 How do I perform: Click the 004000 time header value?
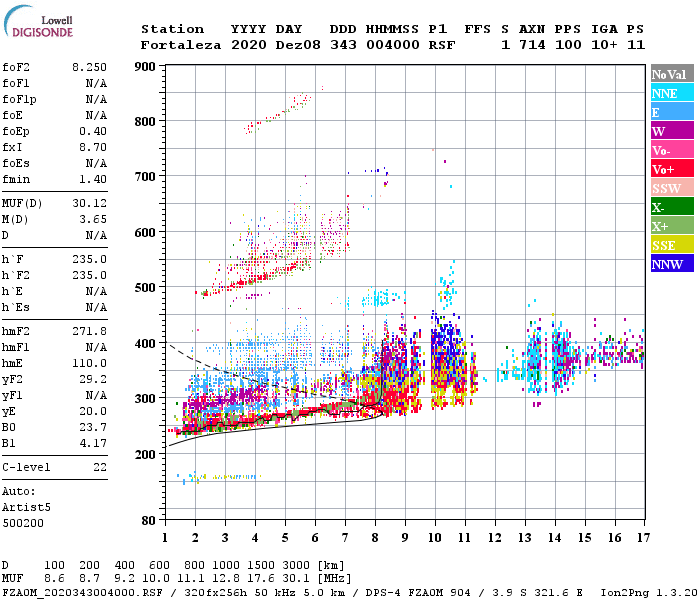point(392,45)
